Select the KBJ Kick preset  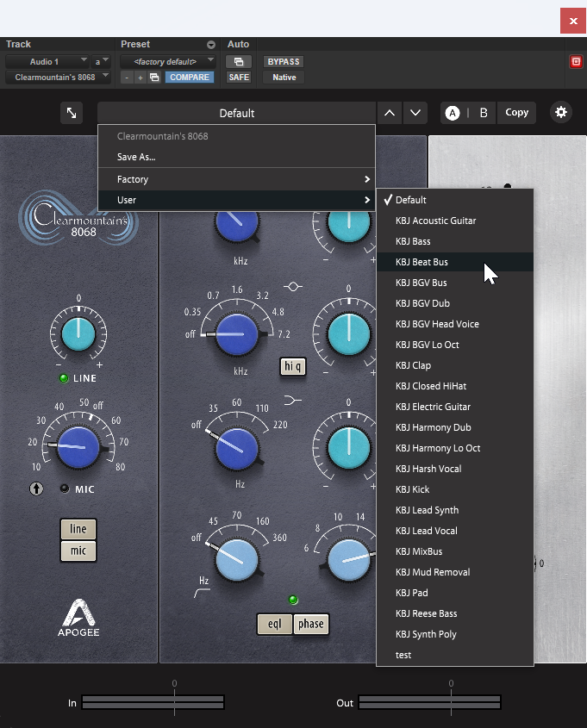tap(454, 489)
